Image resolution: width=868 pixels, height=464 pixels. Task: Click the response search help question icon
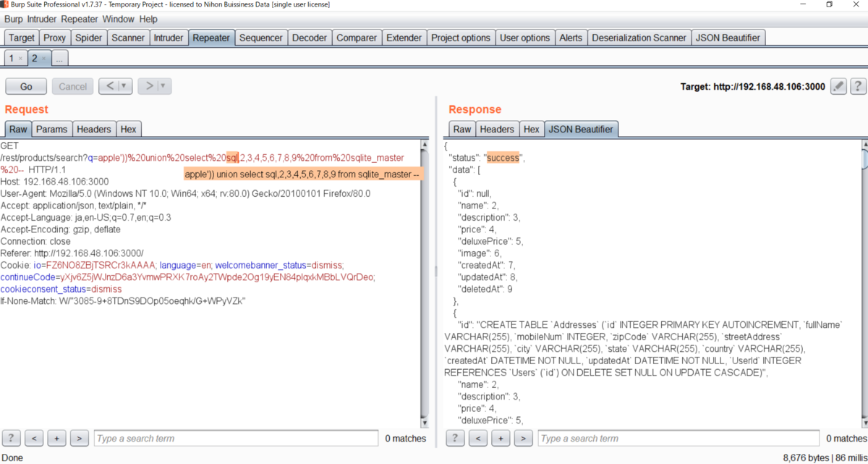pyautogui.click(x=455, y=438)
